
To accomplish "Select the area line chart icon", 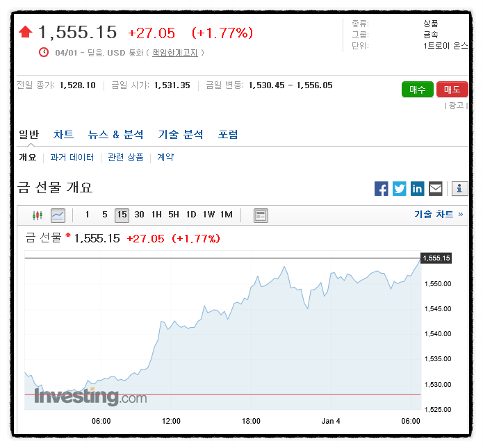I will pyautogui.click(x=58, y=215).
